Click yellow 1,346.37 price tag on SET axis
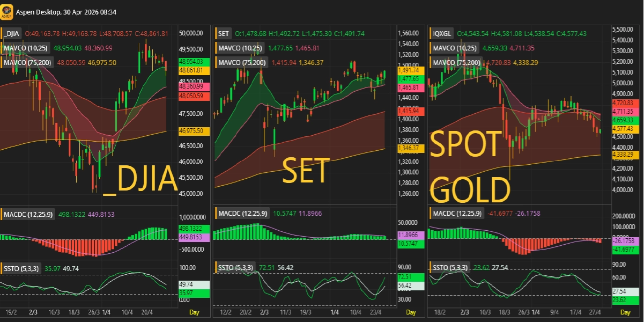The width and height of the screenshot is (644, 322). click(x=408, y=148)
